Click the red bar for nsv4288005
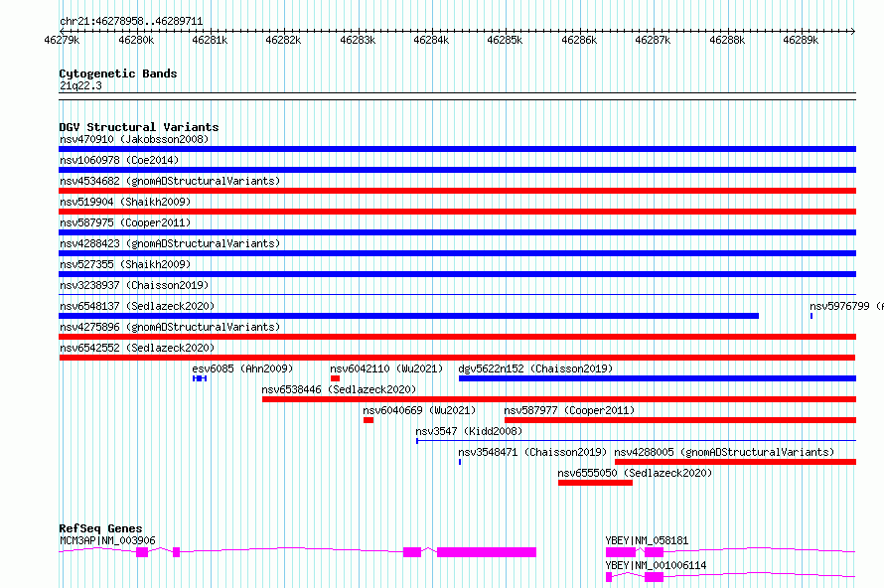The height and width of the screenshot is (588, 884). 735,462
